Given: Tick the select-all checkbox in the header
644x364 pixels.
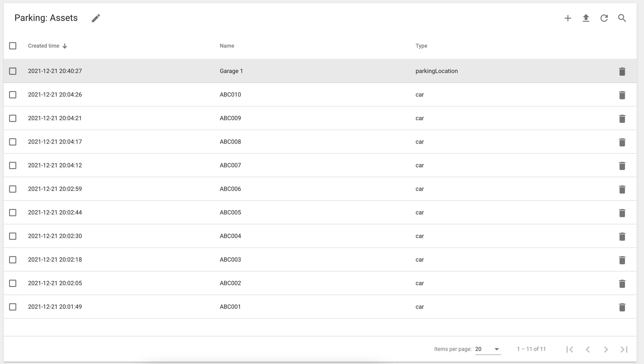Looking at the screenshot, I should (x=13, y=46).
